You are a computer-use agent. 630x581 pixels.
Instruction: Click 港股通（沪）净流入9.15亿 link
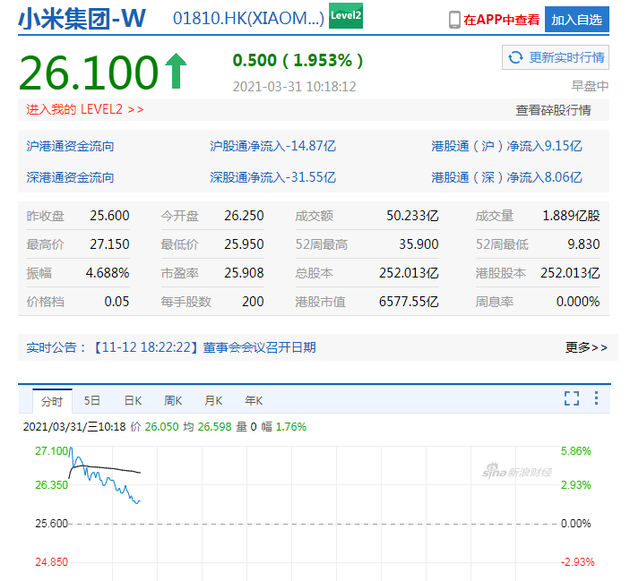(x=507, y=146)
